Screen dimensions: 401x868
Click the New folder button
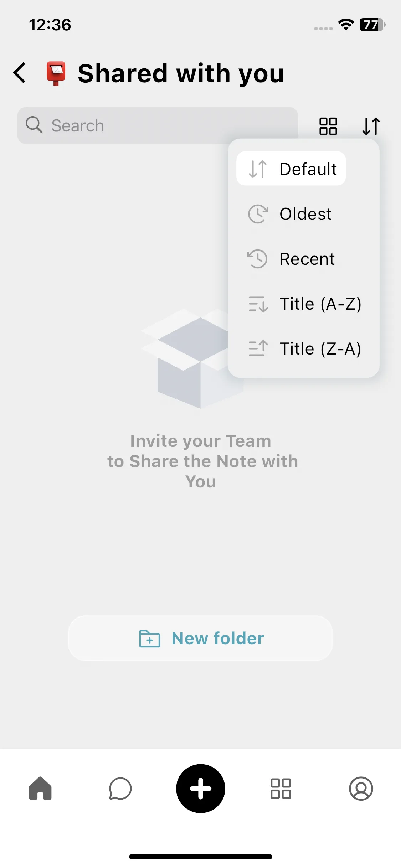pyautogui.click(x=200, y=638)
